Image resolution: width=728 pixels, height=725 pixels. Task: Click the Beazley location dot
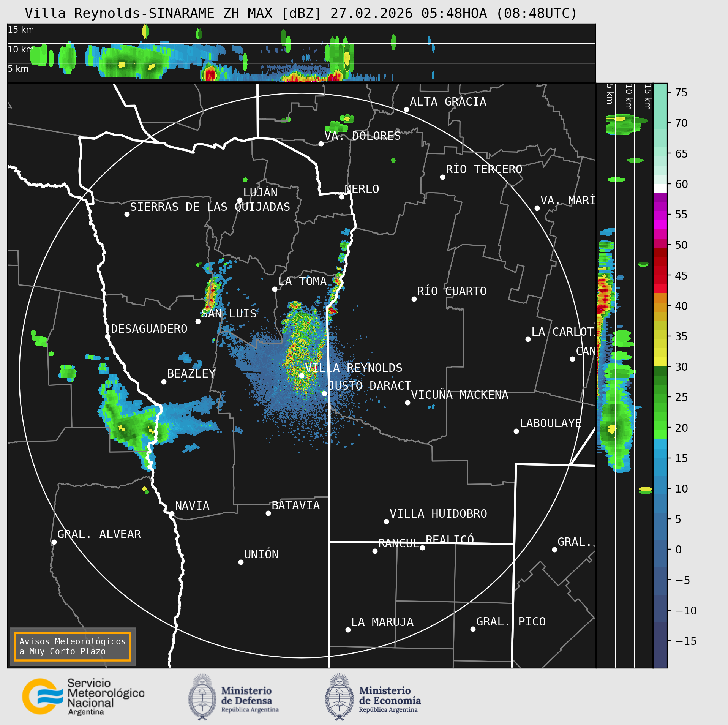164,382
